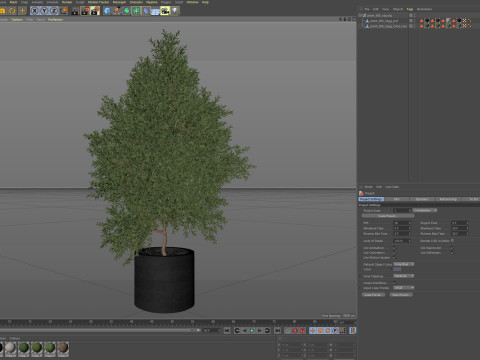This screenshot has width=480, height=360.
Task: Click checkerboard UVW tag on top plant row
Action: 464,21
